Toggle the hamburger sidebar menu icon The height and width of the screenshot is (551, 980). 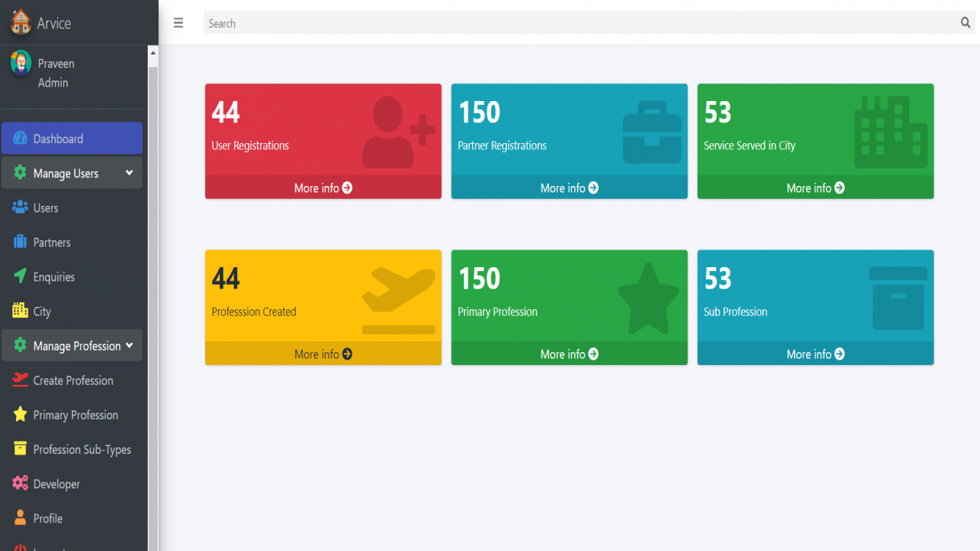178,23
